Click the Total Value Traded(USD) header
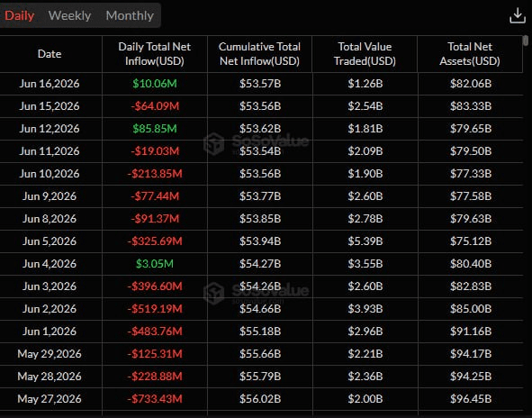 (365, 54)
